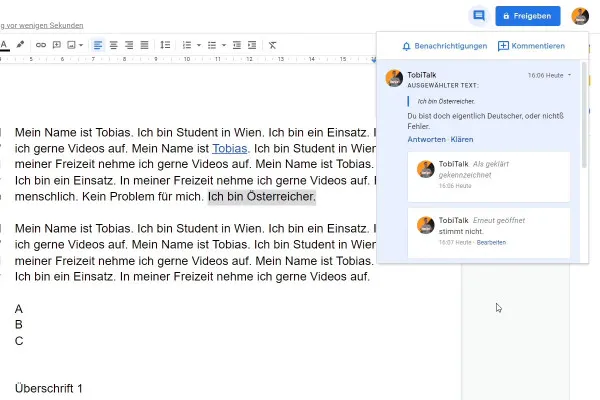Clear formatting
This screenshot has height=400, width=600.
[x=272, y=45]
